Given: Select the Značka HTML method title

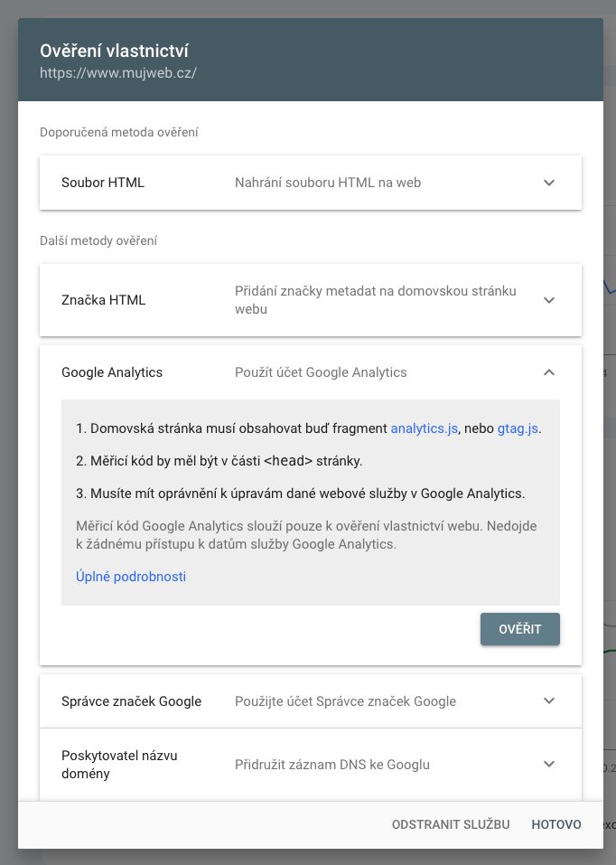Looking at the screenshot, I should pyautogui.click(x=104, y=300).
